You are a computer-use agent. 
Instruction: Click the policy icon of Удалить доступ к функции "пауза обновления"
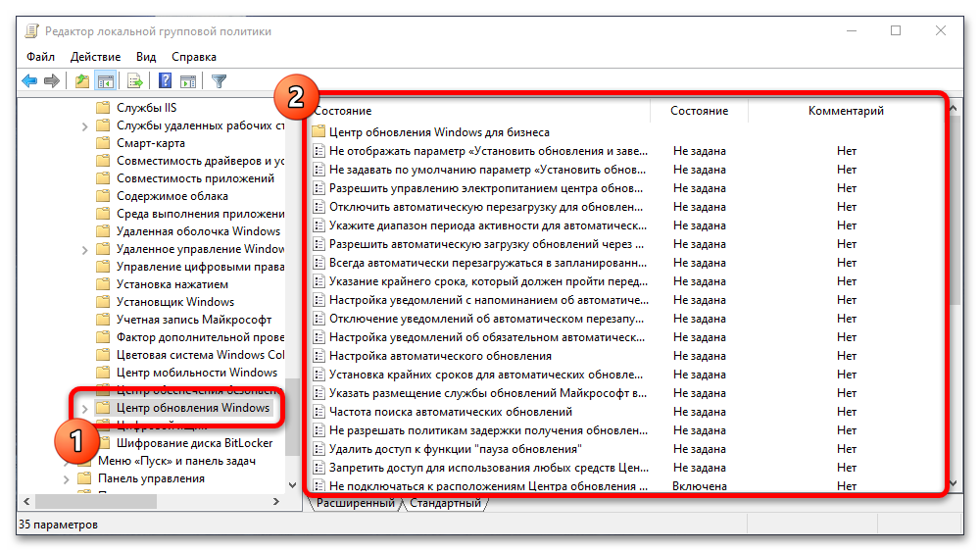(x=318, y=449)
